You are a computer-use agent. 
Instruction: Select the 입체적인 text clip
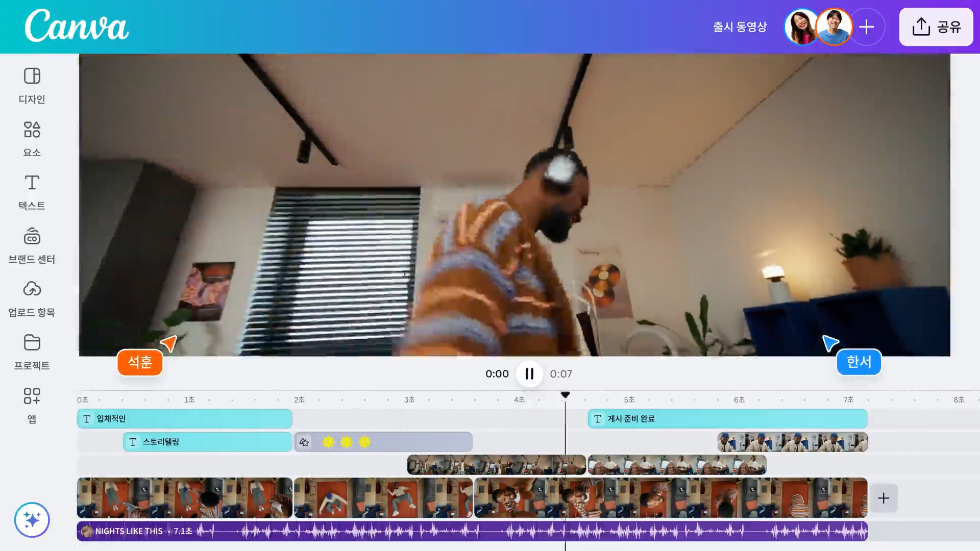pos(184,419)
